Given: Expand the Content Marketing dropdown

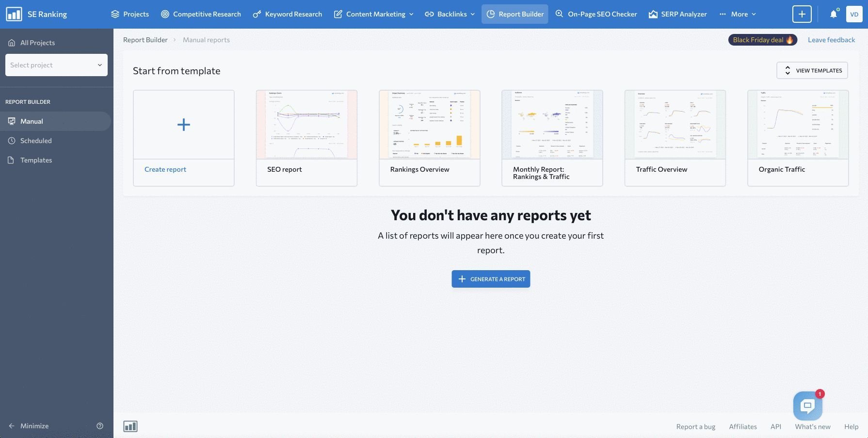Looking at the screenshot, I should (373, 14).
